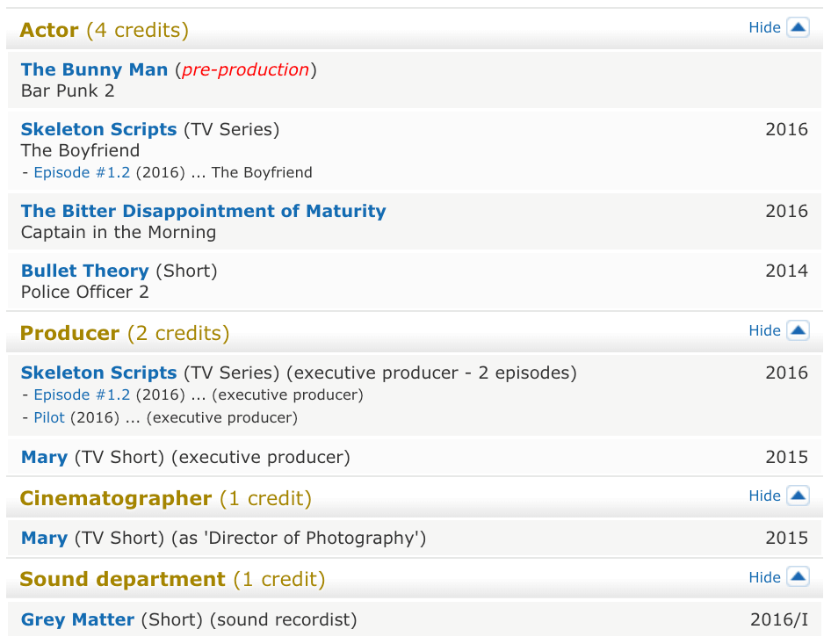Open Skeleton Scripts under Actor credits

pos(98,129)
